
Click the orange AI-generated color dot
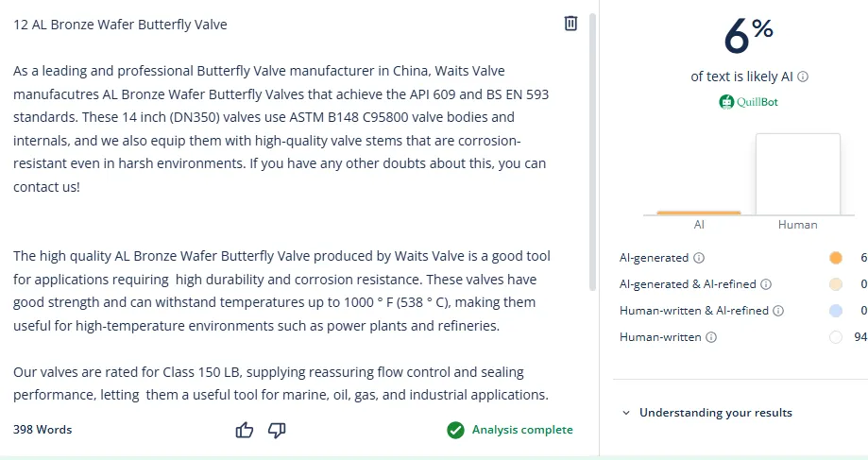[x=835, y=258]
